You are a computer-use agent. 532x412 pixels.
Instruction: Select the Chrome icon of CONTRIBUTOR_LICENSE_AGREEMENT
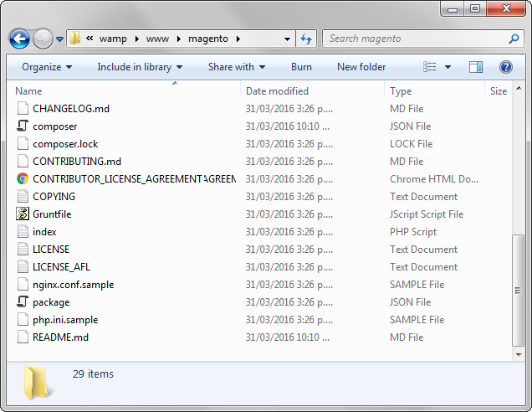click(x=23, y=179)
